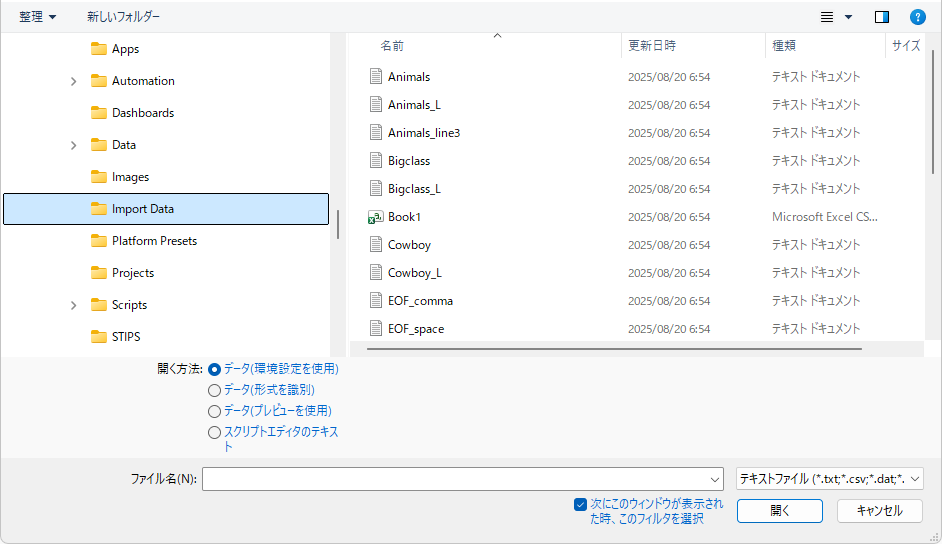This screenshot has width=942, height=544.
Task: Select the Book1 file name
Action: pos(404,217)
